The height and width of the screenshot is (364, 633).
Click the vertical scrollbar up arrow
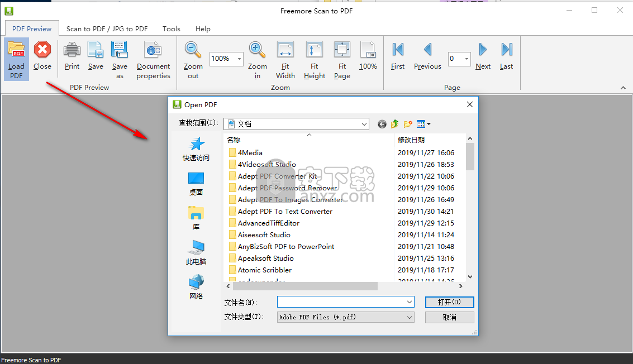(x=470, y=138)
